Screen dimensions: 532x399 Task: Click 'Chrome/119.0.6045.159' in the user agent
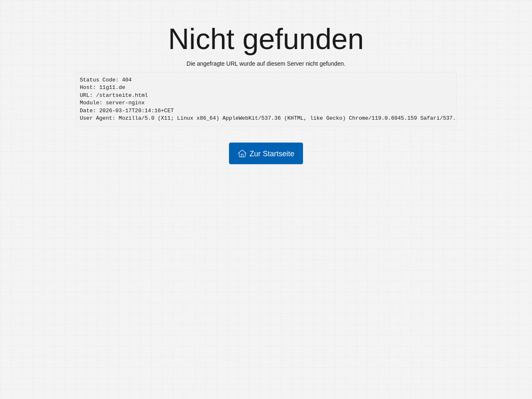pos(383,118)
